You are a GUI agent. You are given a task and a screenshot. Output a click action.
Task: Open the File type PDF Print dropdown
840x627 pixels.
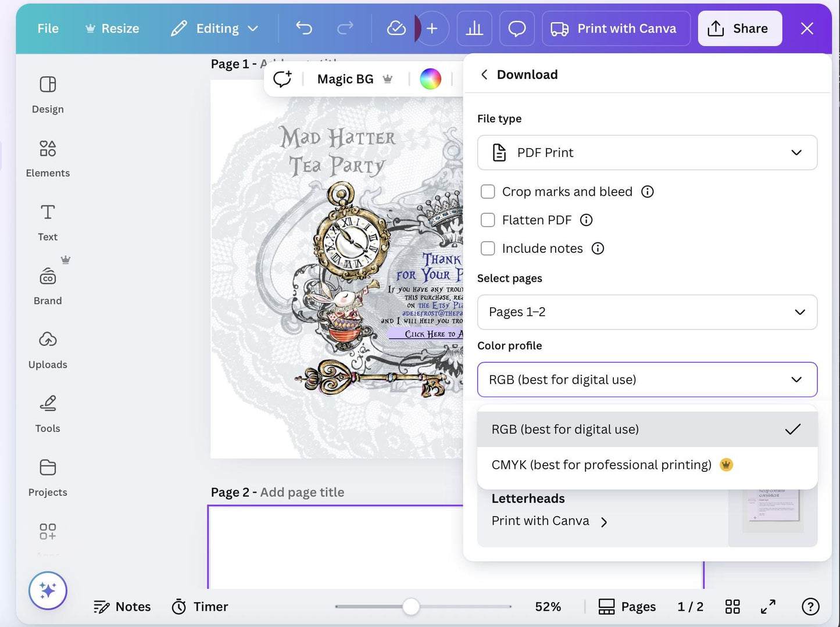[x=647, y=153]
